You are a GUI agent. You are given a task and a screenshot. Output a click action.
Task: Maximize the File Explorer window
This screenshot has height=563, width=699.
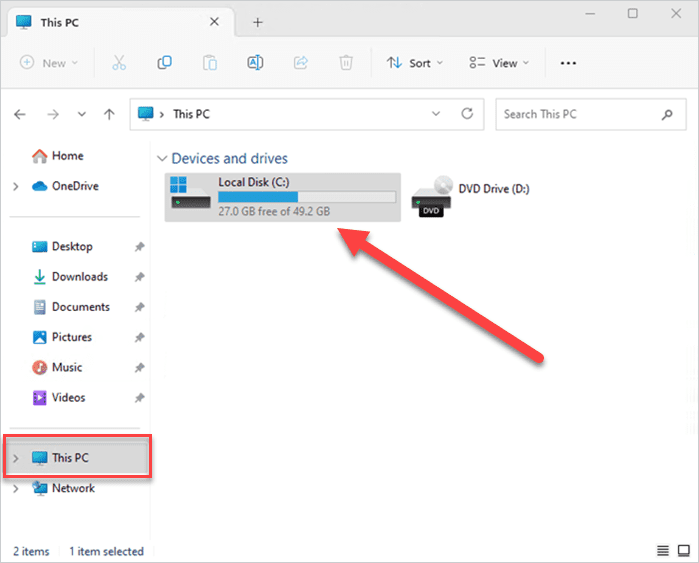tap(633, 14)
